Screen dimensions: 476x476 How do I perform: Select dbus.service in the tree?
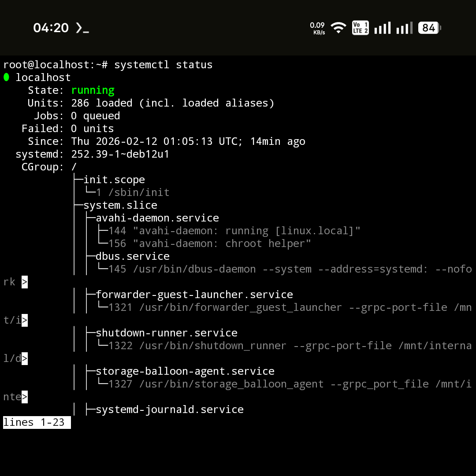point(133,256)
